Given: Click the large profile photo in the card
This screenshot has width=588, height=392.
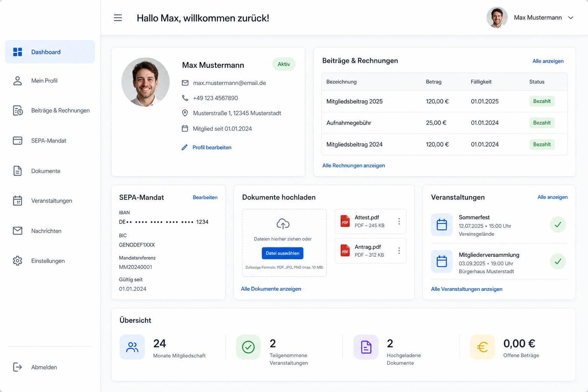Looking at the screenshot, I should tap(145, 82).
